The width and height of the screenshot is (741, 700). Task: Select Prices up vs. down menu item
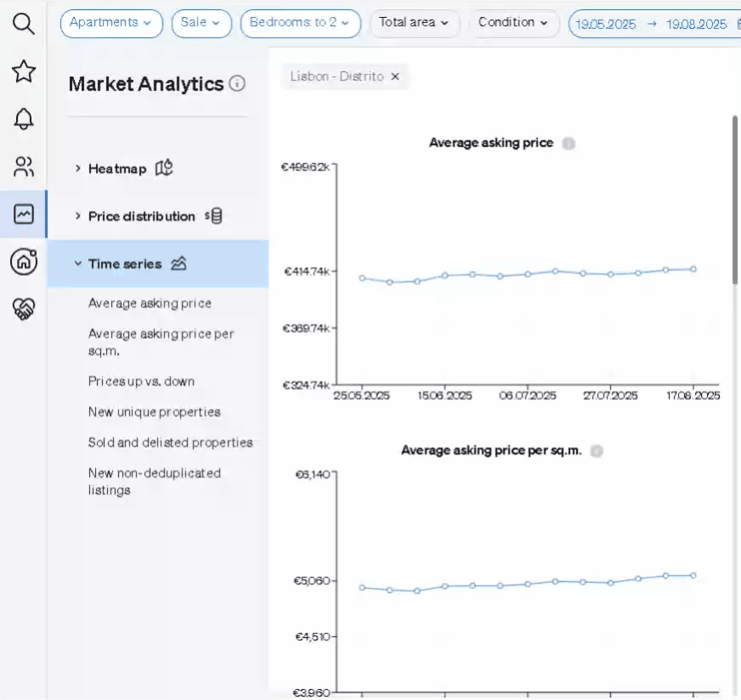[141, 381]
